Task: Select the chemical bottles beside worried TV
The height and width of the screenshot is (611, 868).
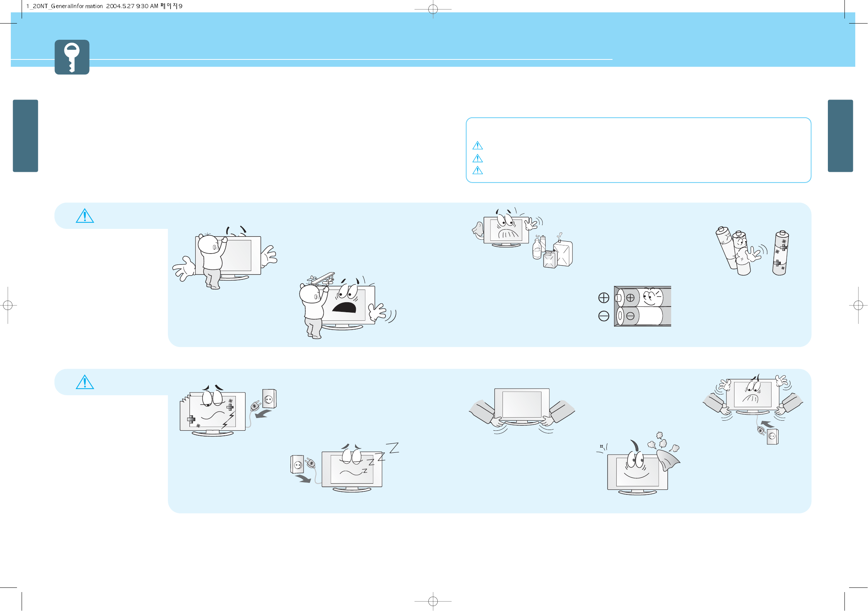Action: pos(553,251)
